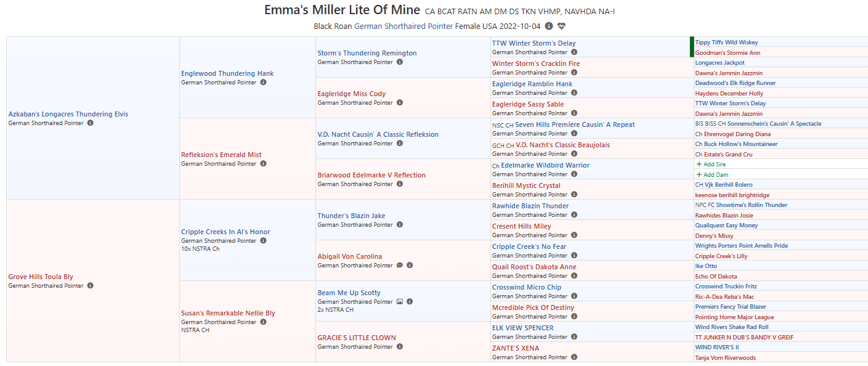
Task: Open the health heart icon in the header
Action: point(561,26)
